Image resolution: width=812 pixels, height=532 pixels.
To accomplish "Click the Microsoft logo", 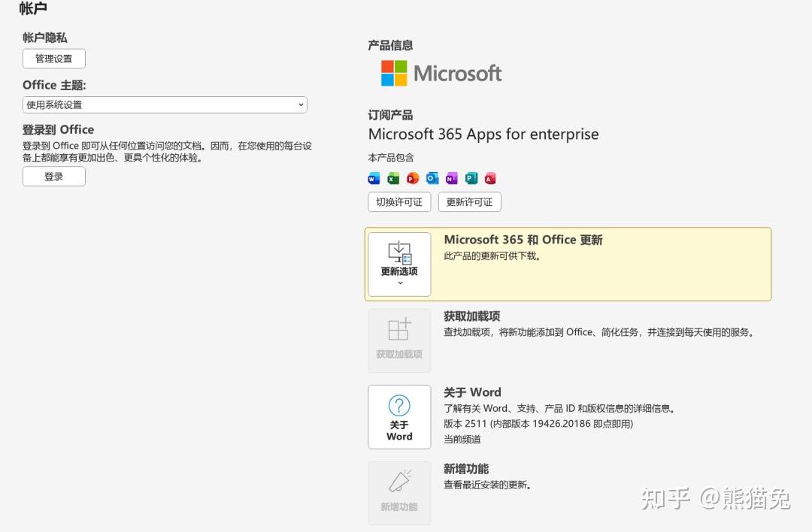I will pos(441,74).
